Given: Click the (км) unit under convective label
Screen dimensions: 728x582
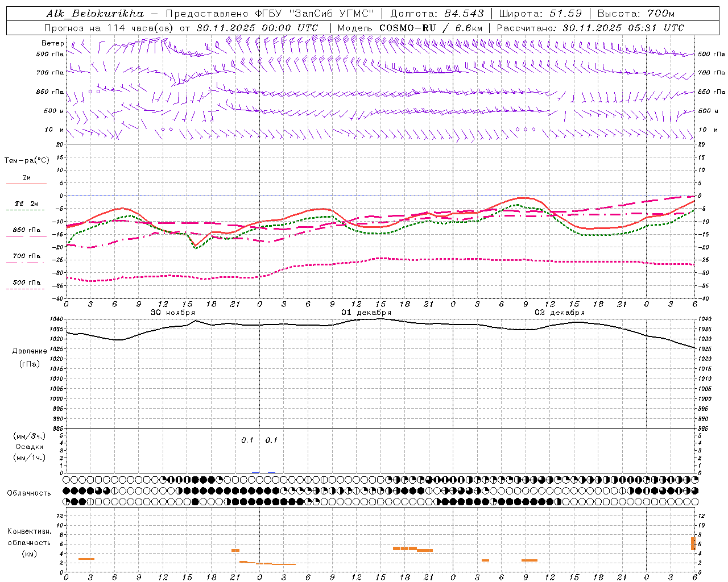Looking at the screenshot, I should point(29,554).
